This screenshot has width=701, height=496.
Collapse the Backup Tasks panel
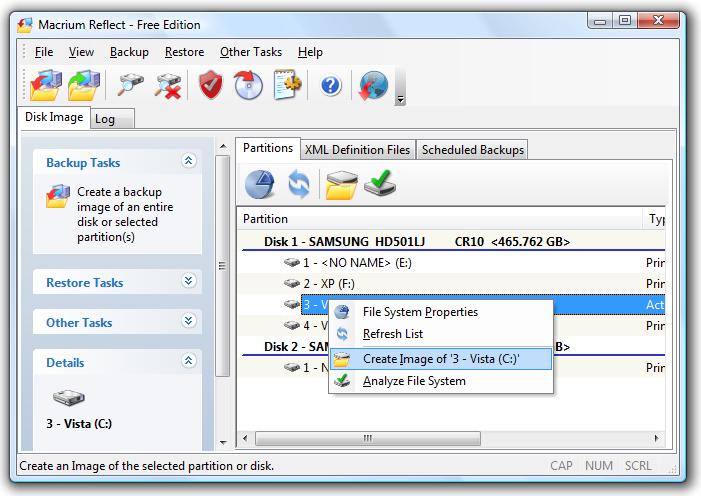(189, 161)
